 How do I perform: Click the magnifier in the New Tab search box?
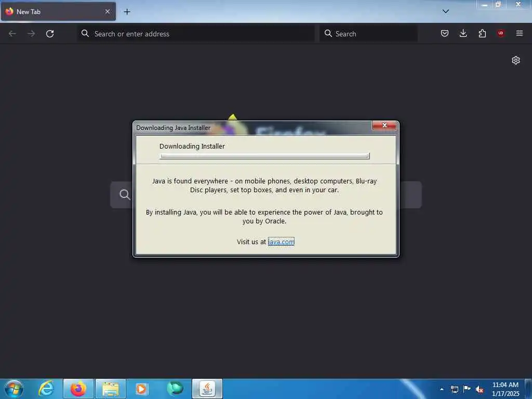(x=125, y=194)
